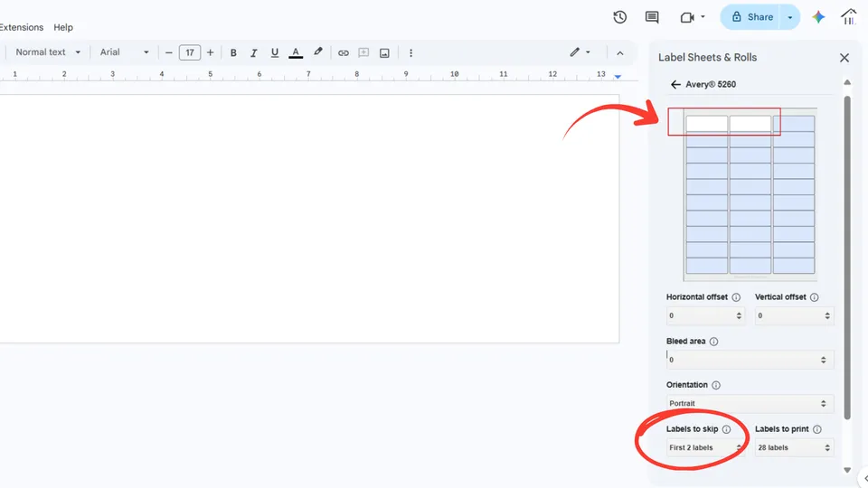Toggle underline formatting

[275, 52]
